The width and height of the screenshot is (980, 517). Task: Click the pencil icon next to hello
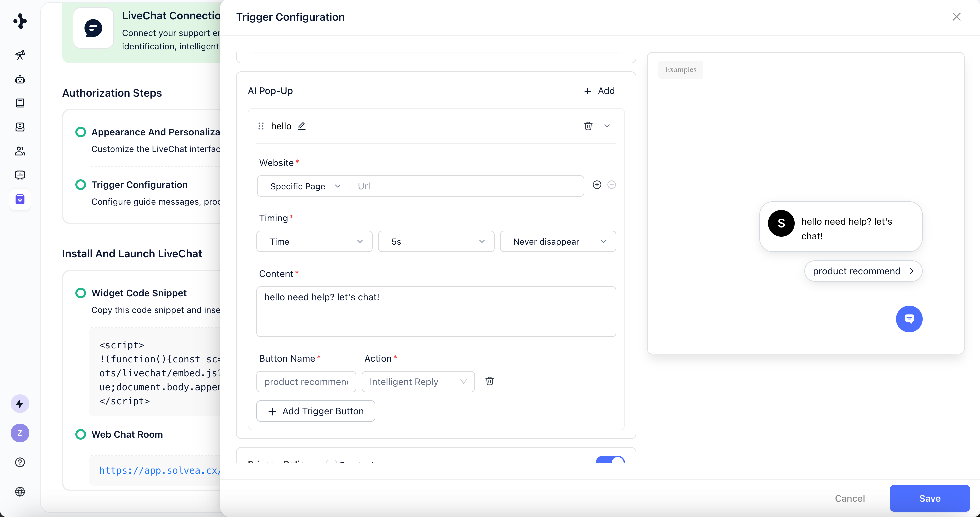(301, 126)
